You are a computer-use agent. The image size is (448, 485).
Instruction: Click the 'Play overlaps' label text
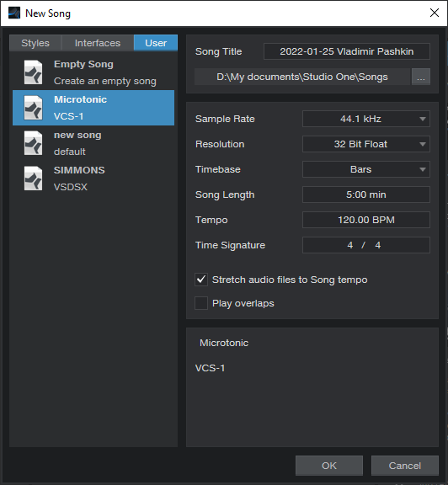pos(243,303)
